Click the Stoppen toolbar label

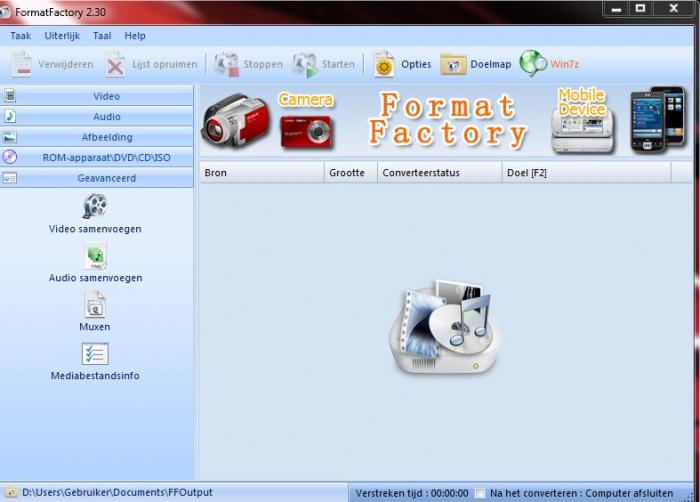click(x=263, y=65)
